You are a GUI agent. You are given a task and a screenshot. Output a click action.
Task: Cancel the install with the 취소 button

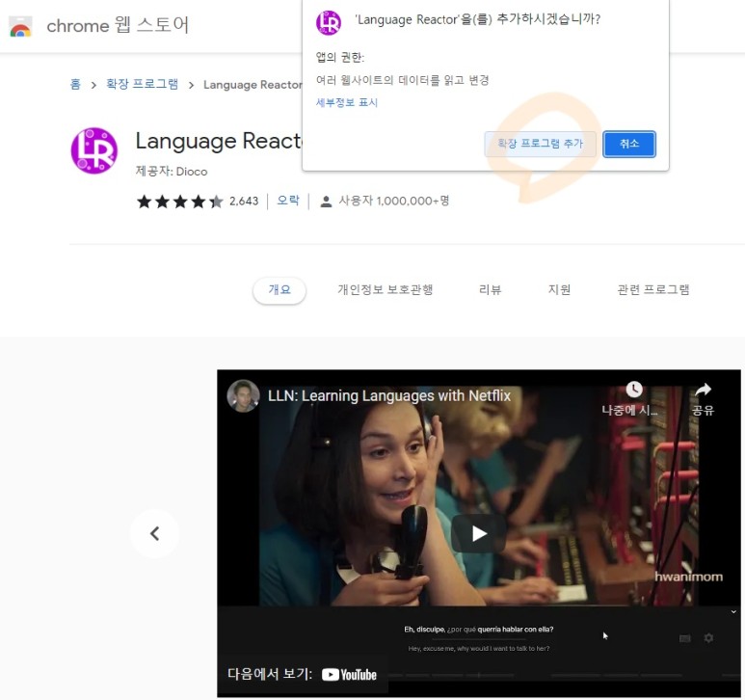click(629, 144)
